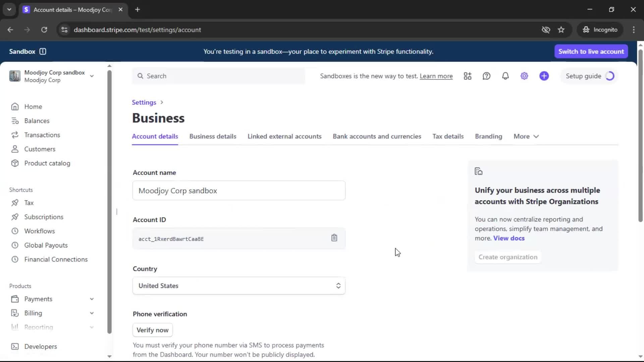This screenshot has height=362, width=644.
Task: Follow the Learn more link
Action: point(436,76)
